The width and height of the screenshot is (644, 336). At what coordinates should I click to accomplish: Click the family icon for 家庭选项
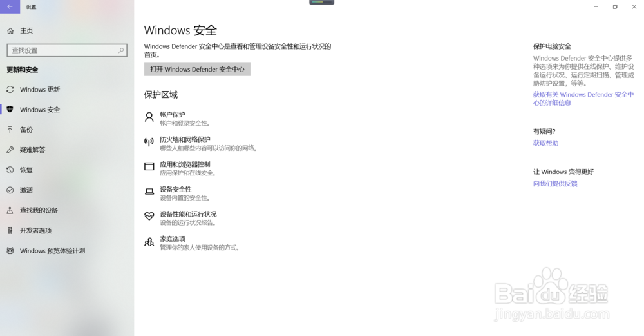[x=149, y=242]
